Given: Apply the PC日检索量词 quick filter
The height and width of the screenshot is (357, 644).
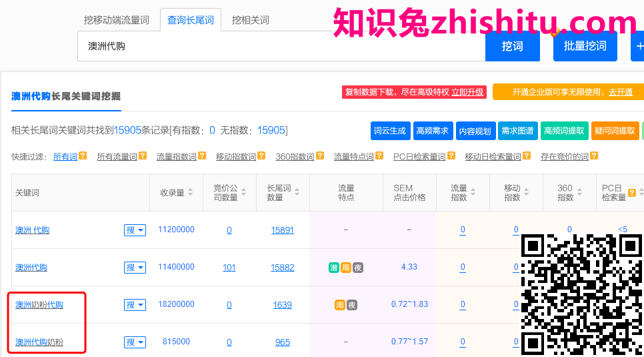Looking at the screenshot, I should 419,157.
